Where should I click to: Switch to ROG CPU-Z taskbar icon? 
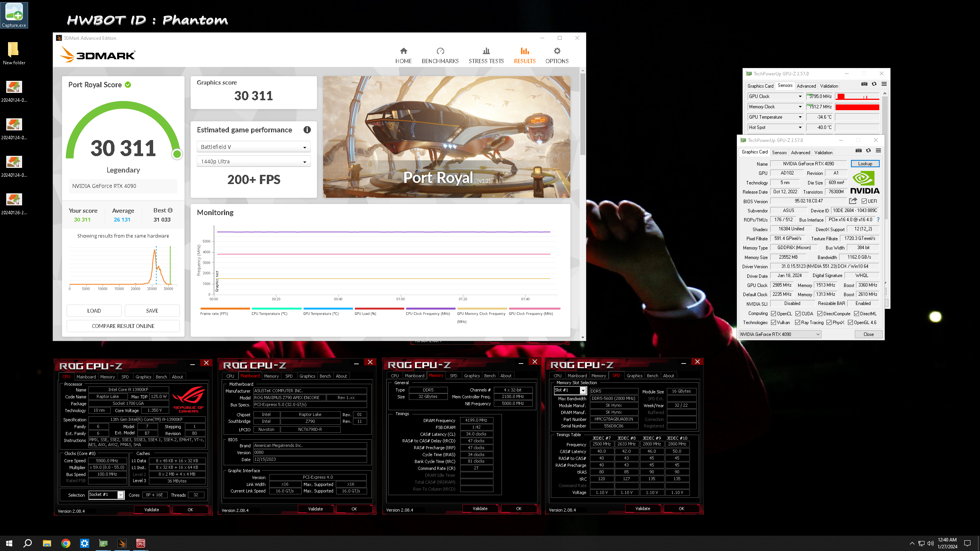tap(141, 543)
